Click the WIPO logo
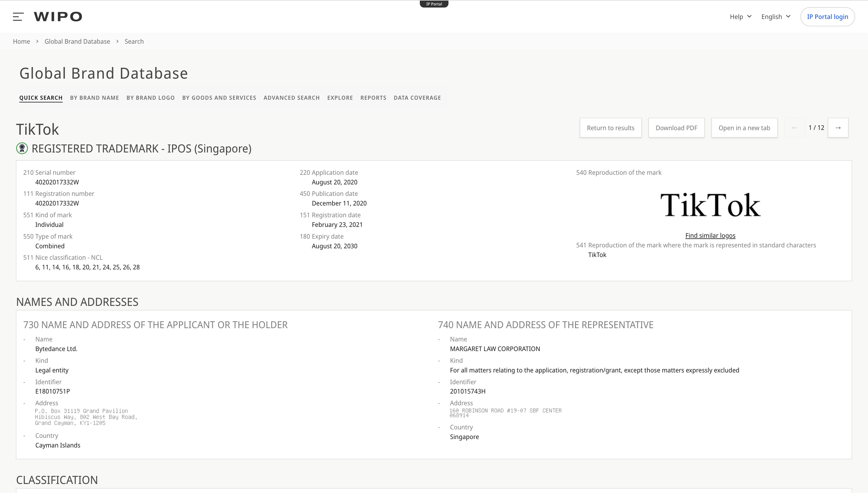 coord(58,17)
